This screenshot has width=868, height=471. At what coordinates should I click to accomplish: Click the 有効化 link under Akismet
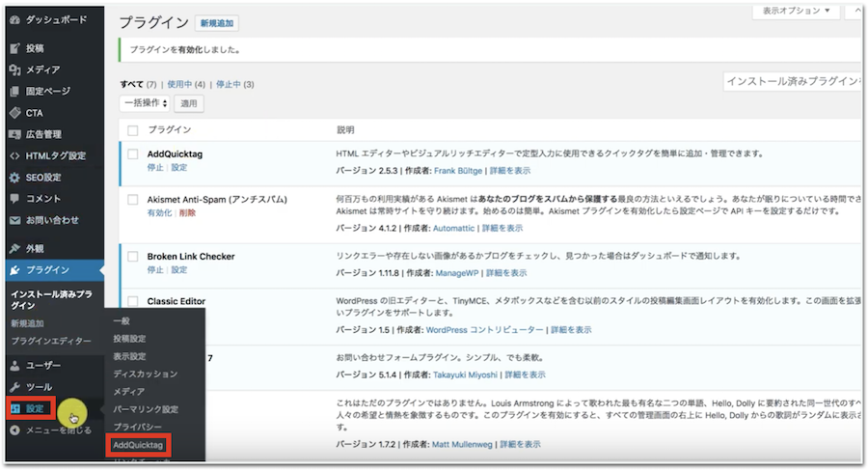[159, 213]
